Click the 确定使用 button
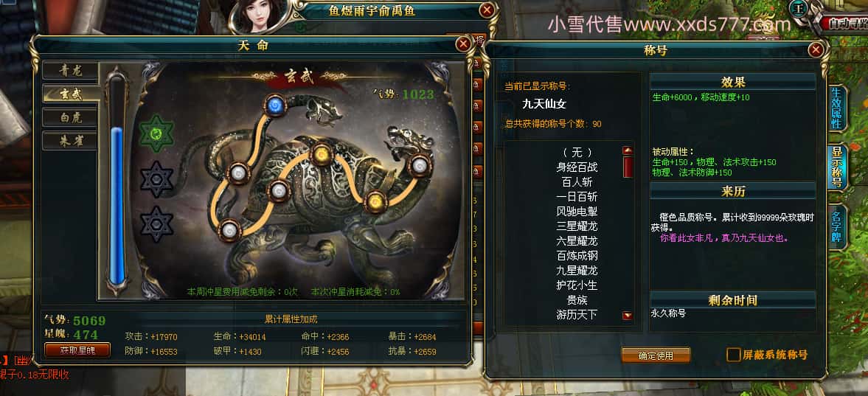Screen dimensions: 868x396 coord(656,355)
